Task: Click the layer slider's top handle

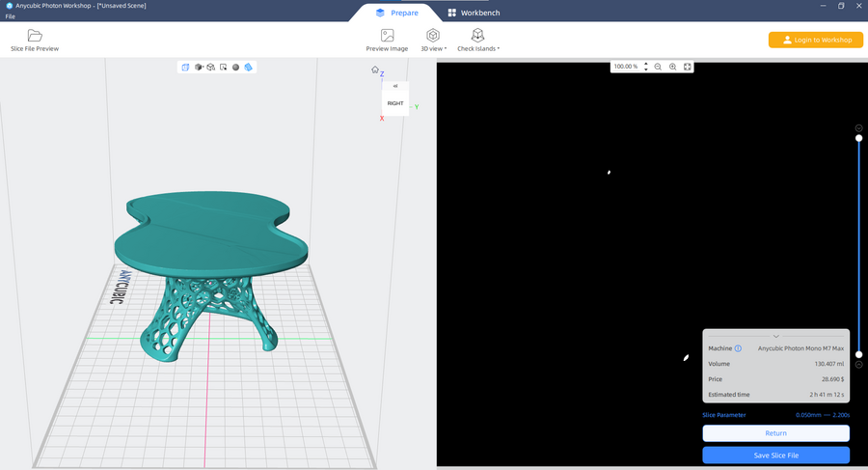Action: (x=859, y=138)
